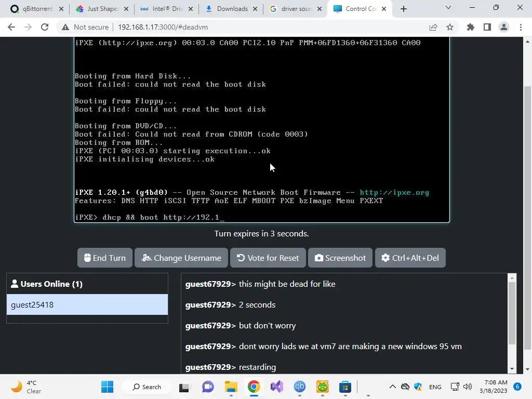Open the Chat app from the taskbar
The width and height of the screenshot is (532, 399).
pyautogui.click(x=208, y=387)
